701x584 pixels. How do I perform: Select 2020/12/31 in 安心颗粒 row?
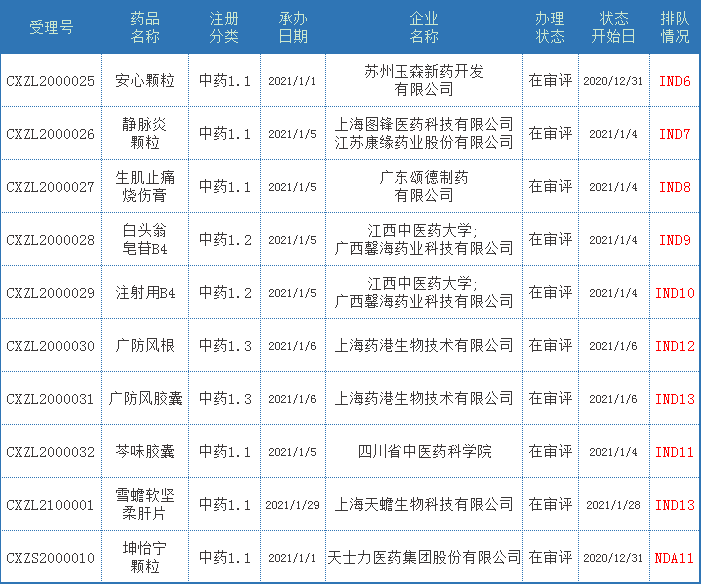coord(613,81)
